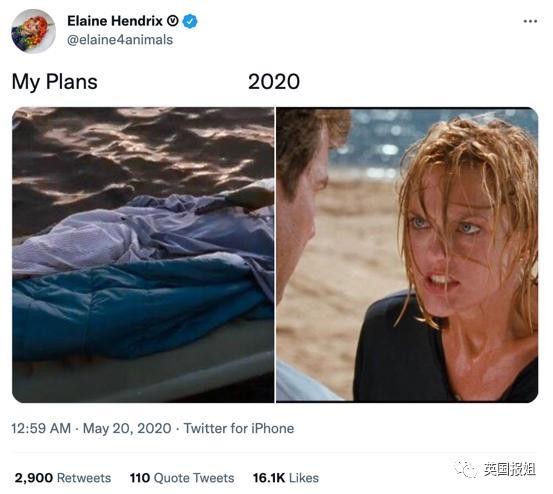The width and height of the screenshot is (553, 494).
Task: Click the "2020" tweet text
Action: [274, 82]
